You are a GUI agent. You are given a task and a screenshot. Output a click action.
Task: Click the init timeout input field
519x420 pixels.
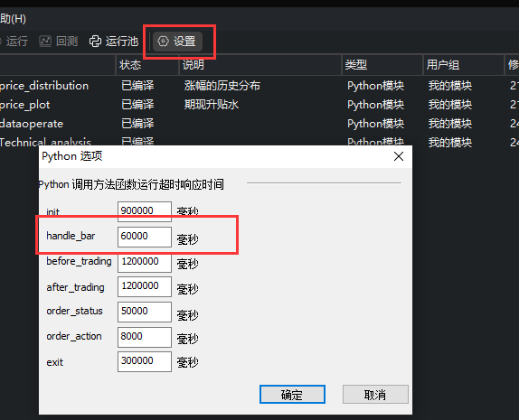coord(145,211)
